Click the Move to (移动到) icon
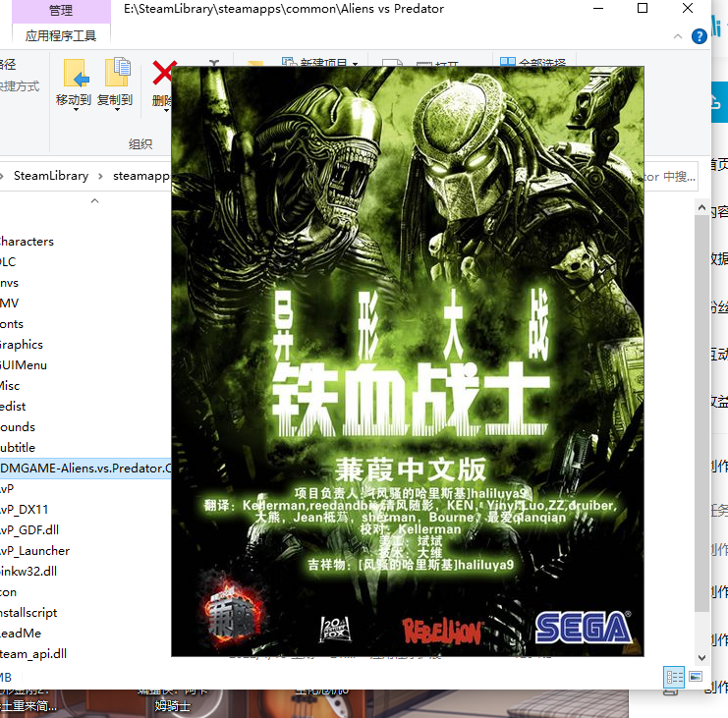Screen dimensions: 728x718 pos(76,73)
